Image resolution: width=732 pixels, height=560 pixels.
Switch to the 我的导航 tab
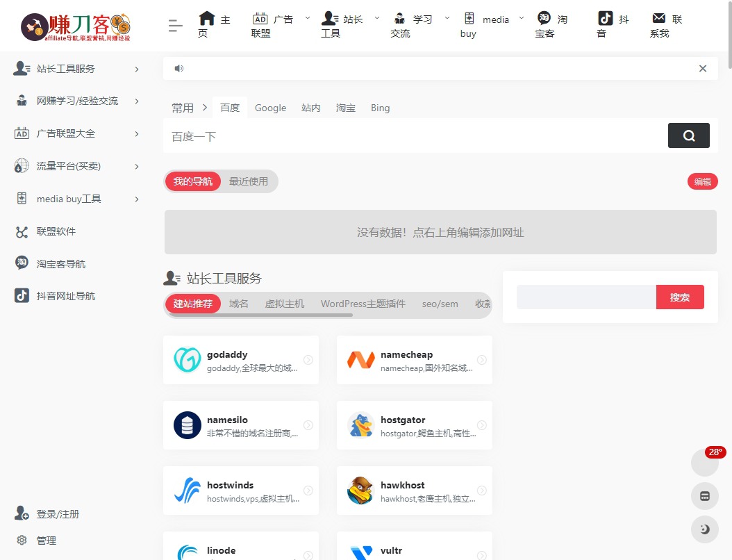point(193,181)
